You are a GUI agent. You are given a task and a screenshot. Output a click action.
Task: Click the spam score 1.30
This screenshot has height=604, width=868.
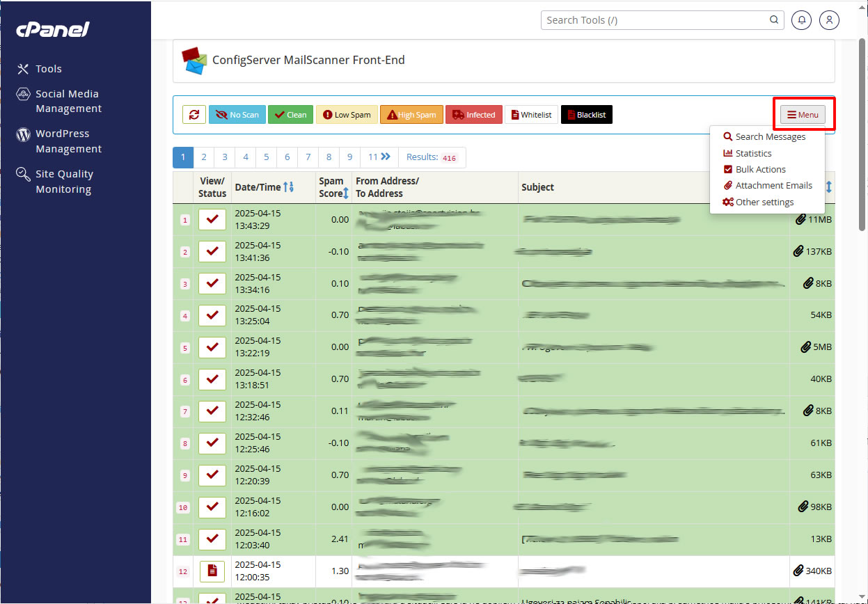[340, 571]
